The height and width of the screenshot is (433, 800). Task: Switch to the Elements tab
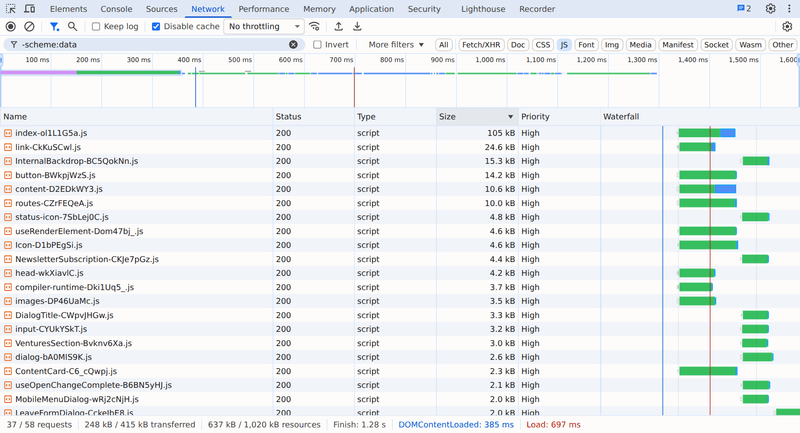click(68, 9)
